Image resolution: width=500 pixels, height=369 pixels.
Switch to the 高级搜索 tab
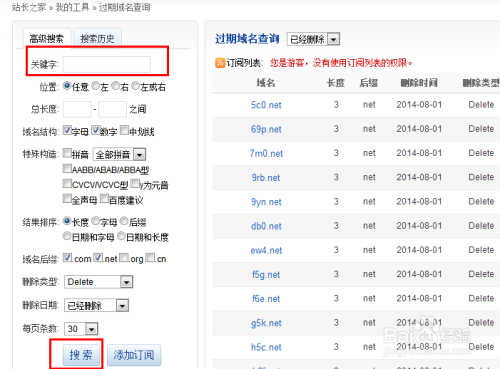click(x=47, y=39)
